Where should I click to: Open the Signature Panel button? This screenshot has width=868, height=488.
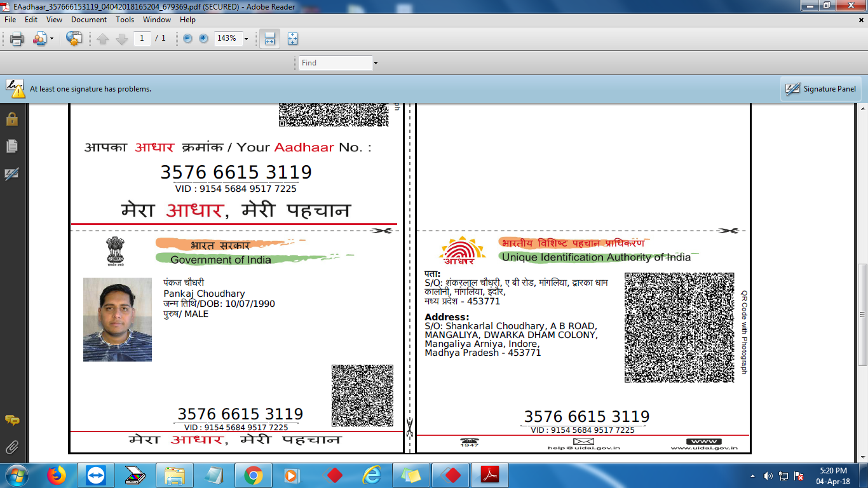coord(821,89)
